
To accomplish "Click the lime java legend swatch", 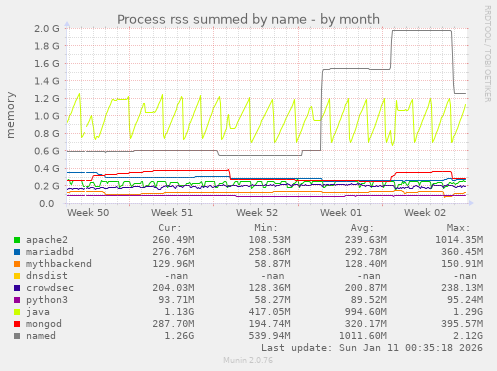I will [x=17, y=312].
